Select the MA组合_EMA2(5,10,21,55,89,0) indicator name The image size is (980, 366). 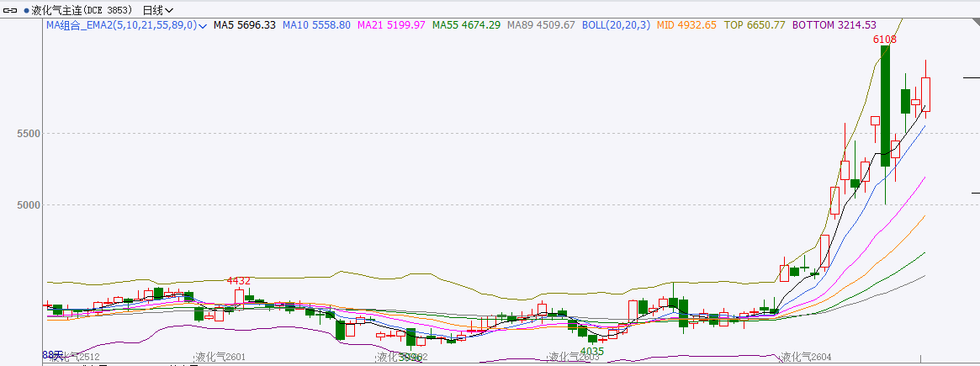pyautogui.click(x=121, y=25)
